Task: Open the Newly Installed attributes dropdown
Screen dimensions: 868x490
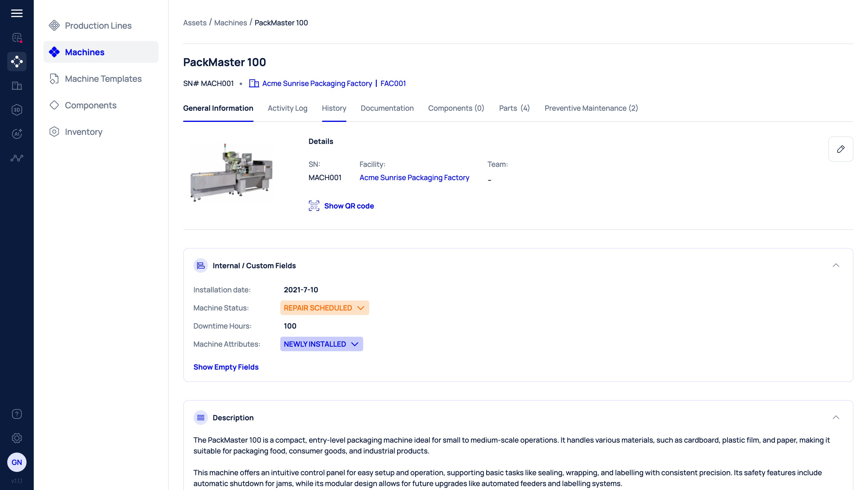Action: click(321, 344)
